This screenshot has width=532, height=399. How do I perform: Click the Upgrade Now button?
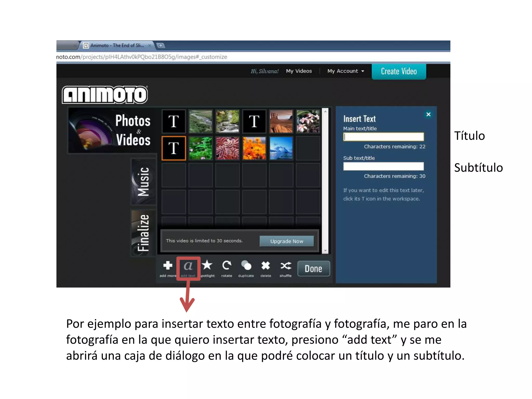click(x=287, y=241)
